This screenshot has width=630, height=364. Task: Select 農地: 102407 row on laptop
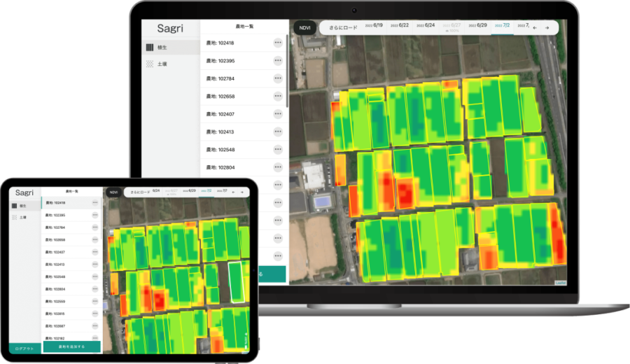click(x=244, y=113)
